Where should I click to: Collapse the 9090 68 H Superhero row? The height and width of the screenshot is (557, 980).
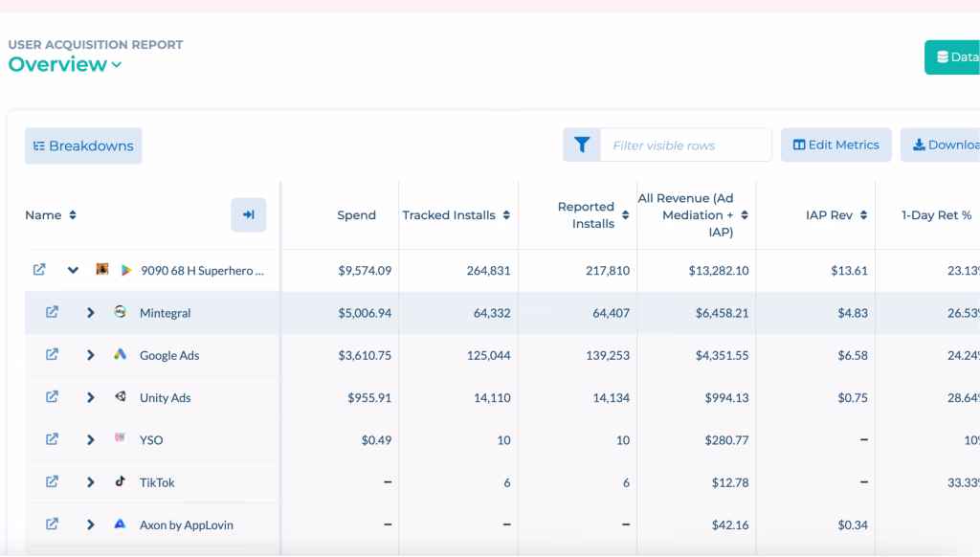click(73, 270)
